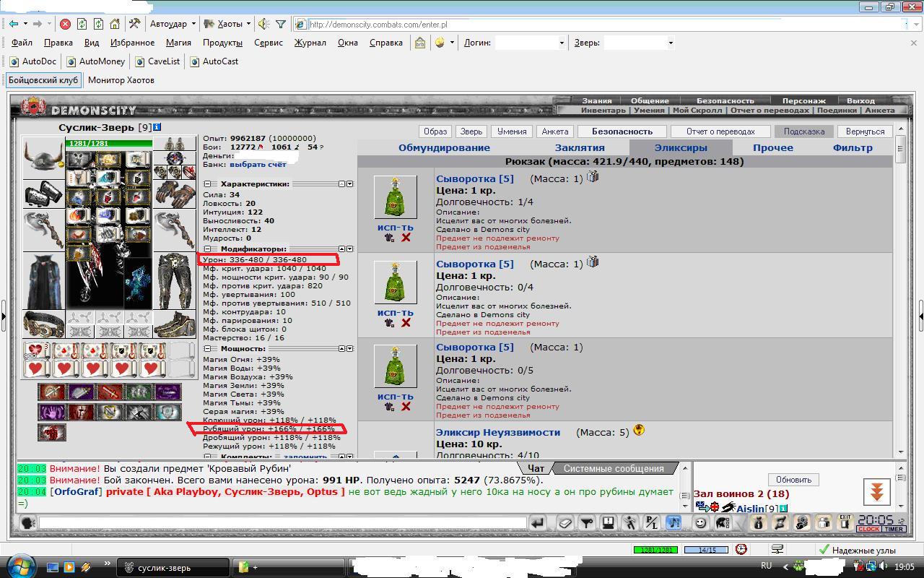Click the home page icon in toolbar

(115, 24)
